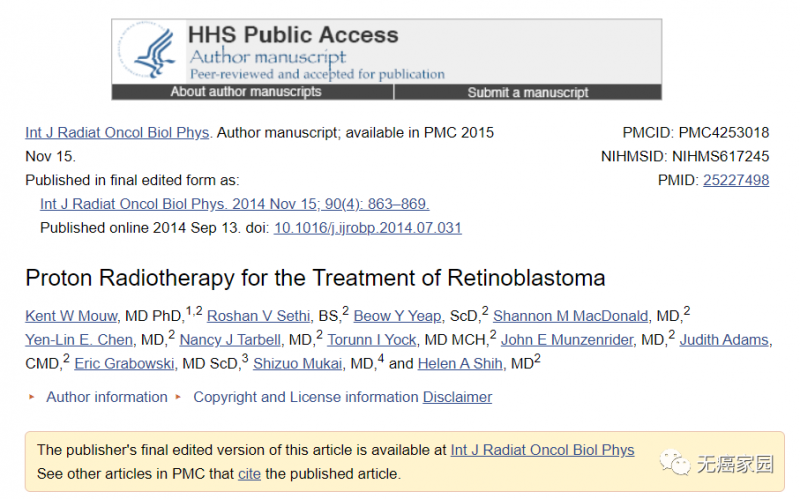Open the Disclaimer link
The image size is (800, 499).
tap(457, 397)
